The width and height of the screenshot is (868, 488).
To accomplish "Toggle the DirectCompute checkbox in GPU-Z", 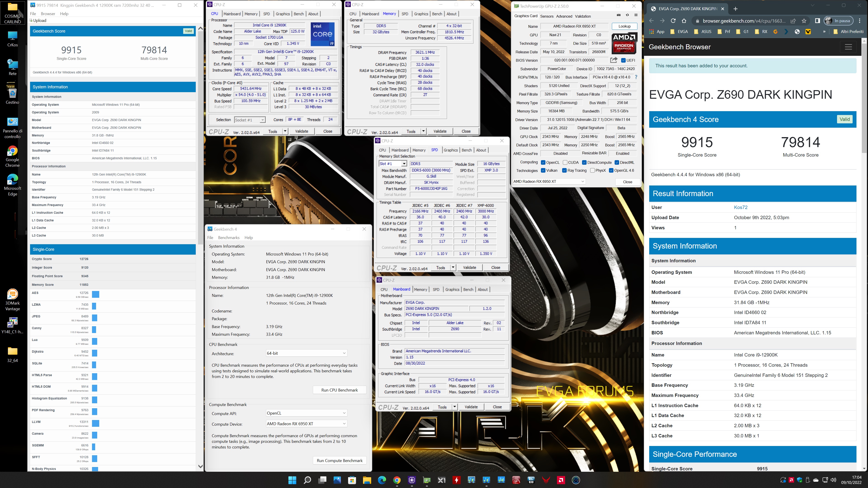I will coord(584,162).
